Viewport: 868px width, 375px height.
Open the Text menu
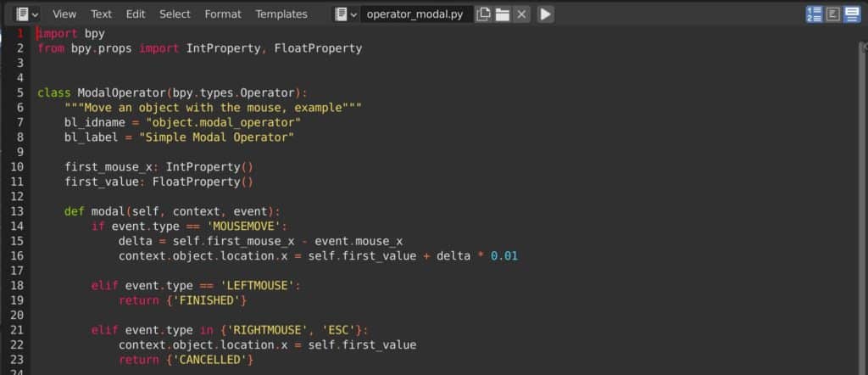pos(101,14)
